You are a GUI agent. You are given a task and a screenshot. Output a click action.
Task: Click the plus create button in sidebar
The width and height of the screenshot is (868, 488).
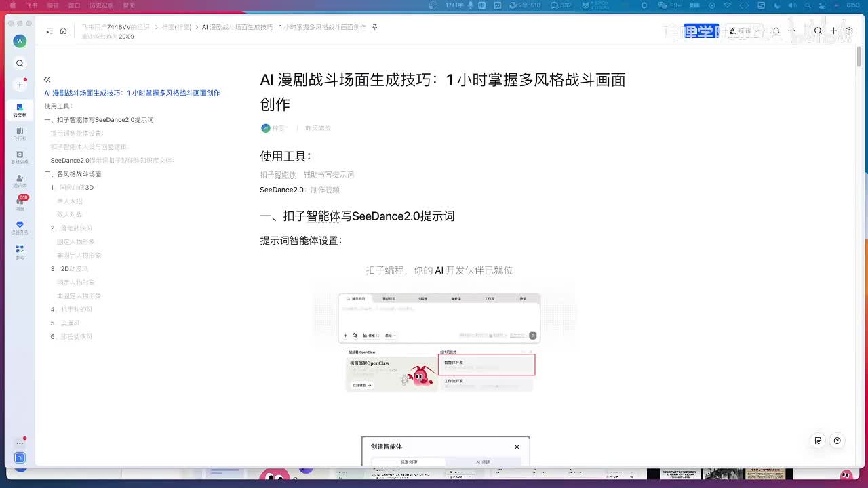click(20, 85)
